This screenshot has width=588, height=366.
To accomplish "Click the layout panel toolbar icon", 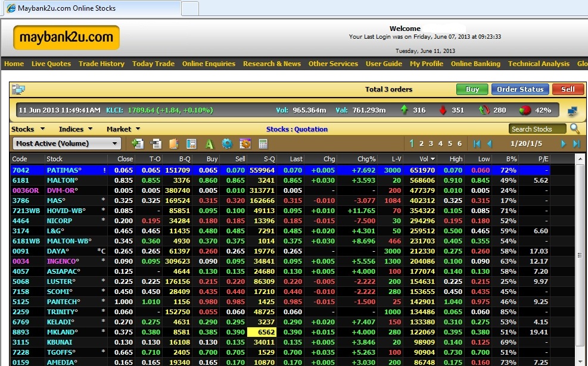I will [x=191, y=143].
